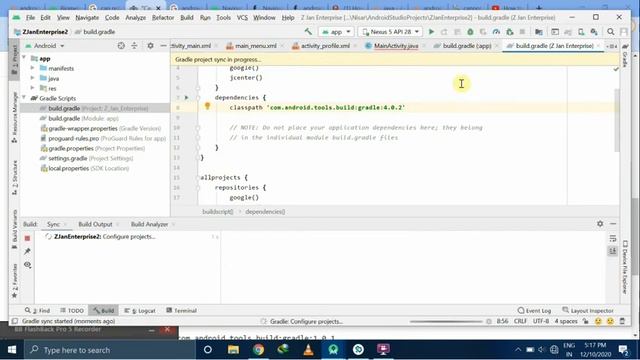Screen dimensions: 640x360
Task: Start debugging with the bug icon
Action: 470,32
